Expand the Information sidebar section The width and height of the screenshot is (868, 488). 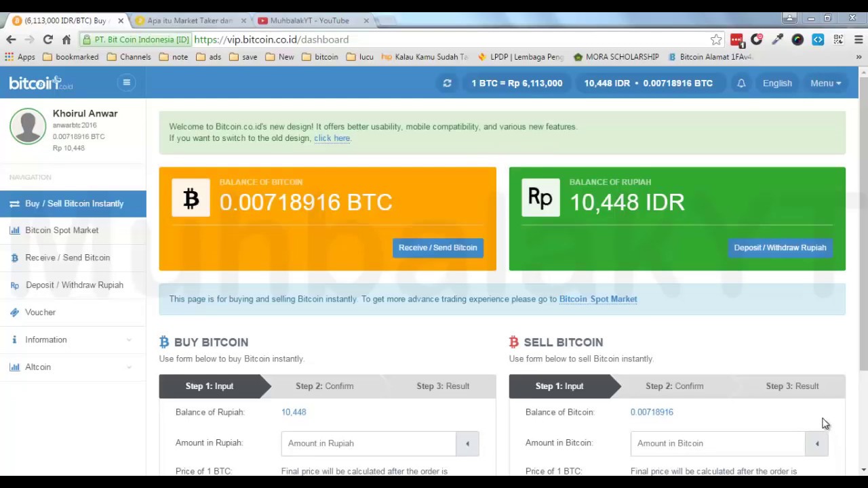point(73,340)
